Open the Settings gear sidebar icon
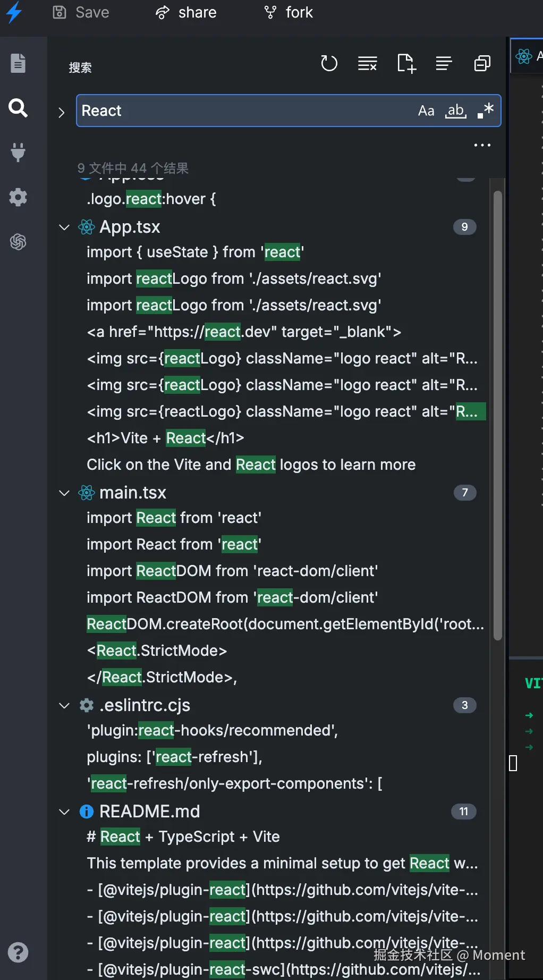The height and width of the screenshot is (980, 543). [18, 197]
